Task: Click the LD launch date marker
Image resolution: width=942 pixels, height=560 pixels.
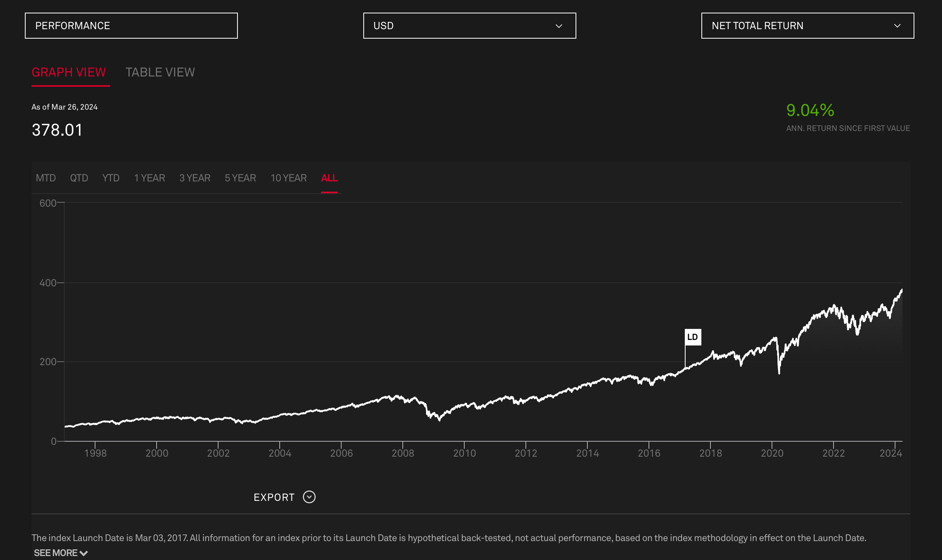Action: (x=693, y=337)
